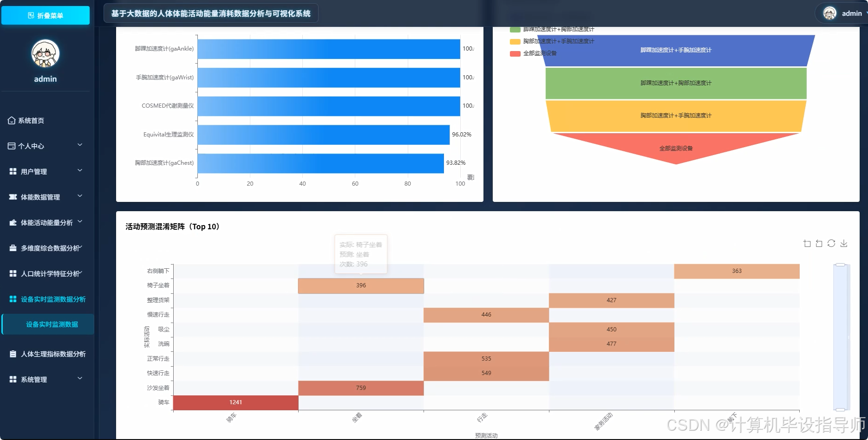
Task: Expand the 系统管理 menu chevron
Action: [80, 378]
